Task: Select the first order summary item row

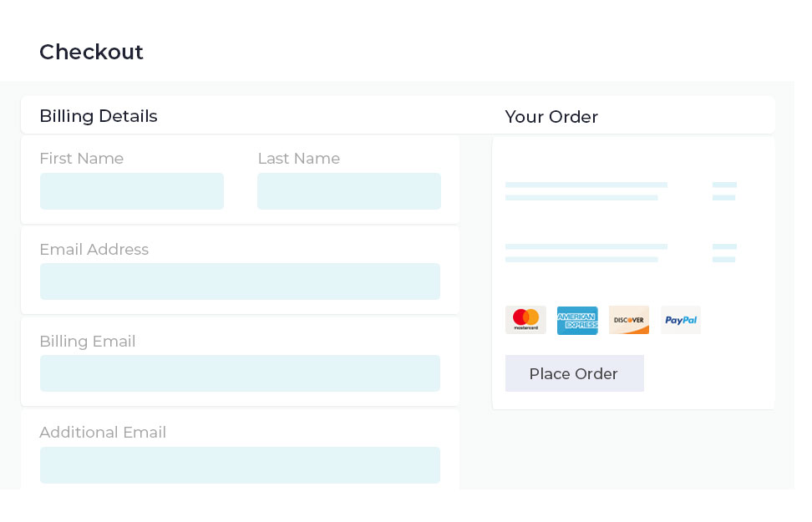Action: (x=586, y=190)
